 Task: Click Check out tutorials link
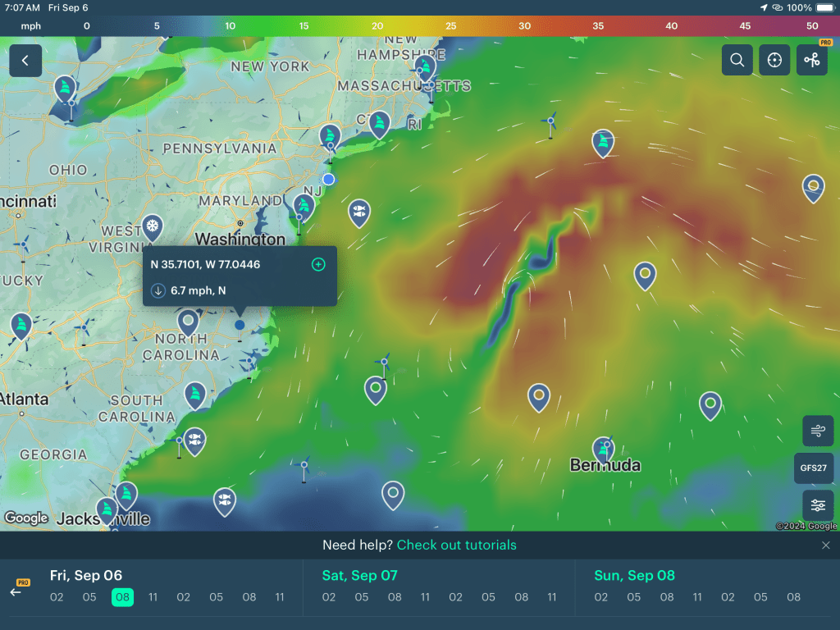click(x=456, y=545)
